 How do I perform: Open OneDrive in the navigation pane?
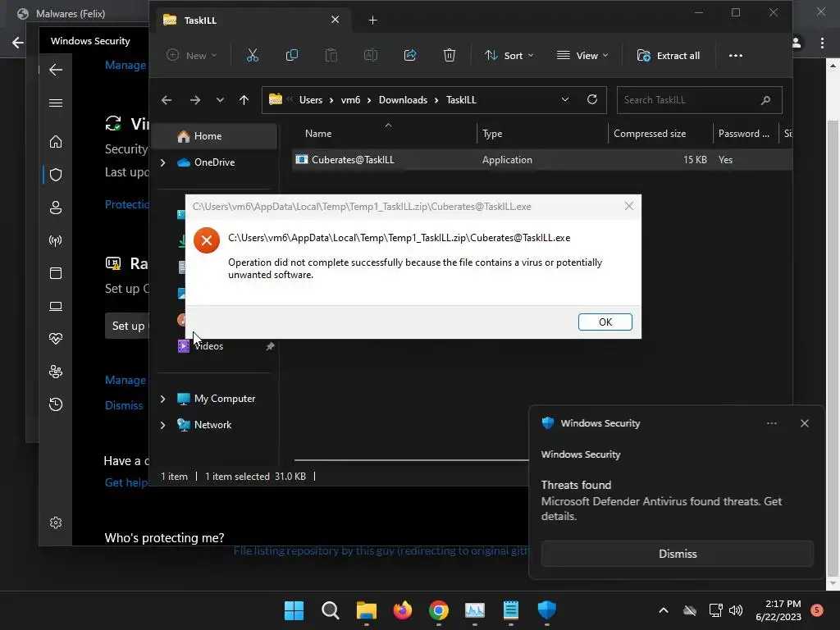214,162
